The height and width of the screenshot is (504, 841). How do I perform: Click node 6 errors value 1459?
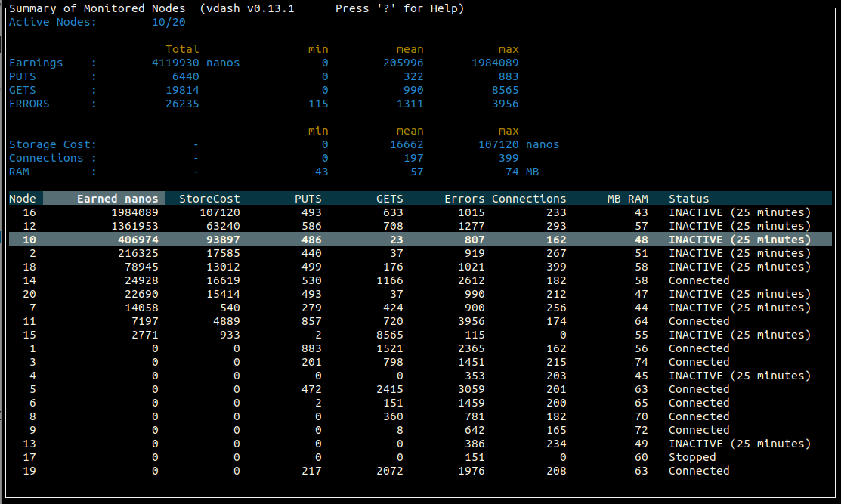471,403
